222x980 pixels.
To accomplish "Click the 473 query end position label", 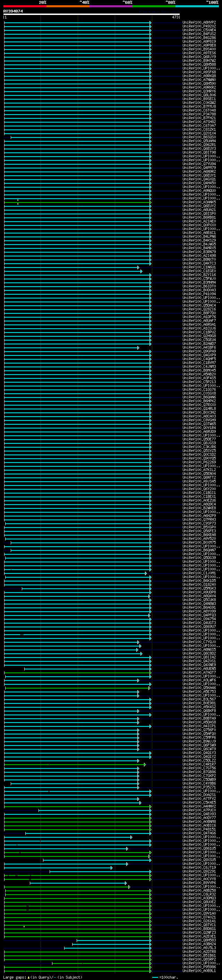I will coord(175,17).
